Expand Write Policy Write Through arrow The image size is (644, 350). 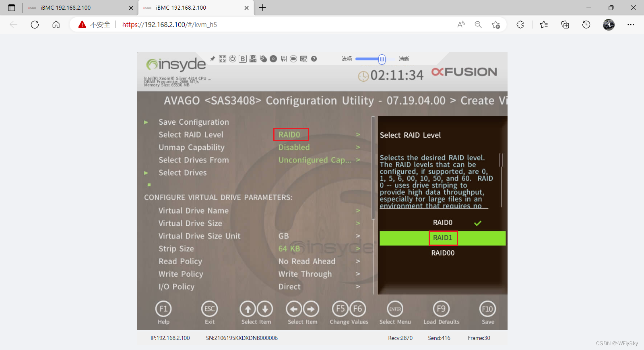tap(358, 274)
